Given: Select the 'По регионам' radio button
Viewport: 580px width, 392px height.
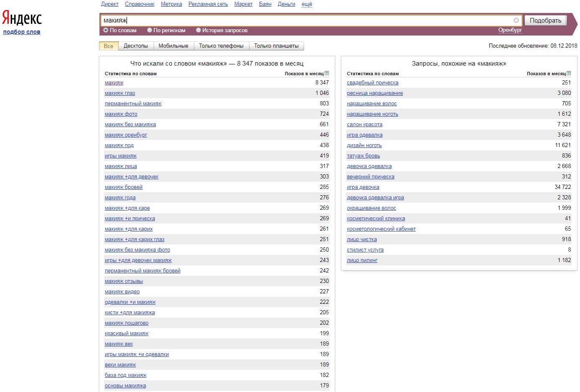Looking at the screenshot, I should [x=150, y=30].
